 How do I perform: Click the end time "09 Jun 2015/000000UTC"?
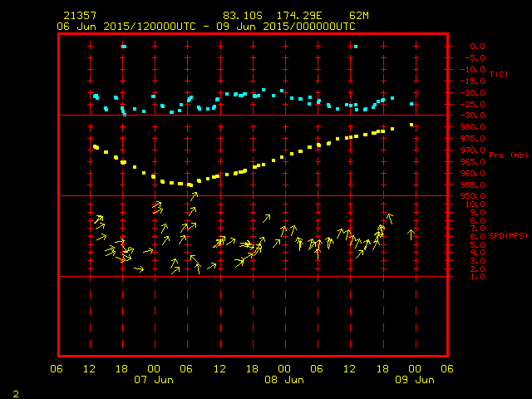tap(286, 27)
